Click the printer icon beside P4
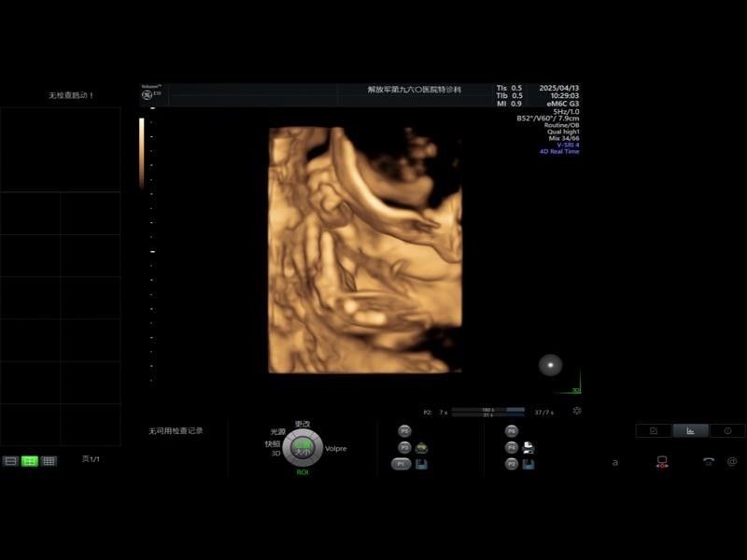The width and height of the screenshot is (747, 560). 529,448
